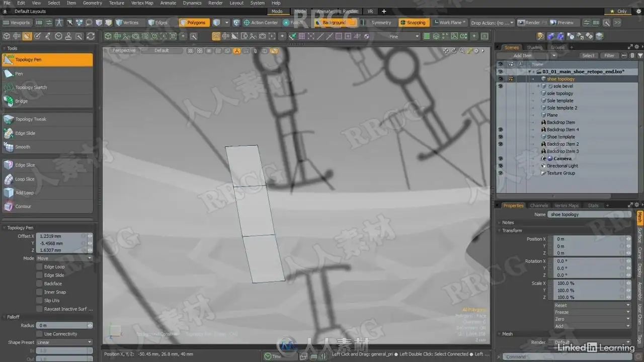Open the Fine dropdown in toolbar
644x362 pixels.
[x=396, y=36]
